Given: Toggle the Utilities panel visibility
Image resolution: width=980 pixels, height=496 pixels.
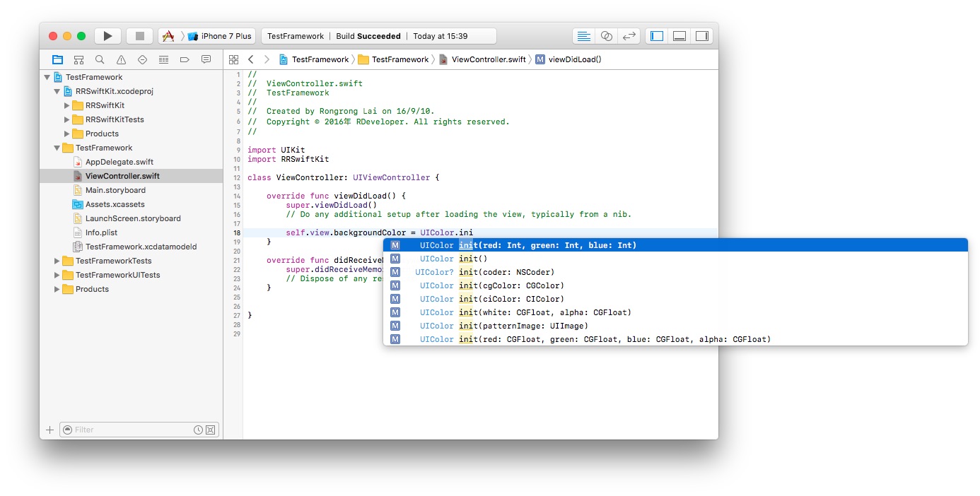Looking at the screenshot, I should [x=701, y=36].
